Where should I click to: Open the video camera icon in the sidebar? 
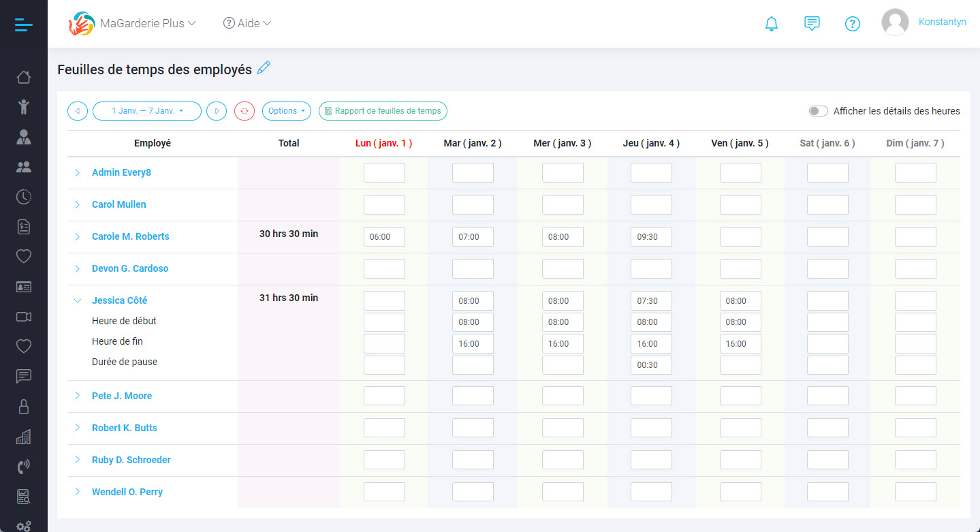(23, 316)
